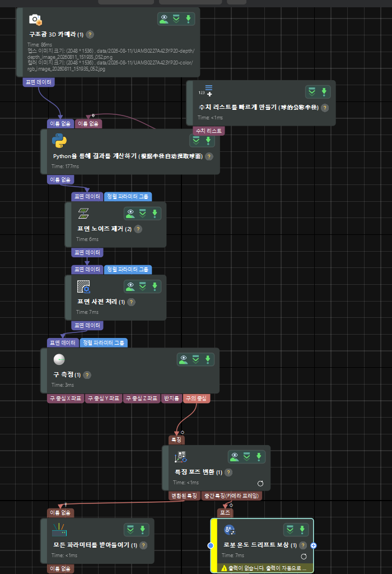The width and height of the screenshot is (392, 574).
Task: Open help for 특징 포즈 변환 step
Action: (x=228, y=472)
